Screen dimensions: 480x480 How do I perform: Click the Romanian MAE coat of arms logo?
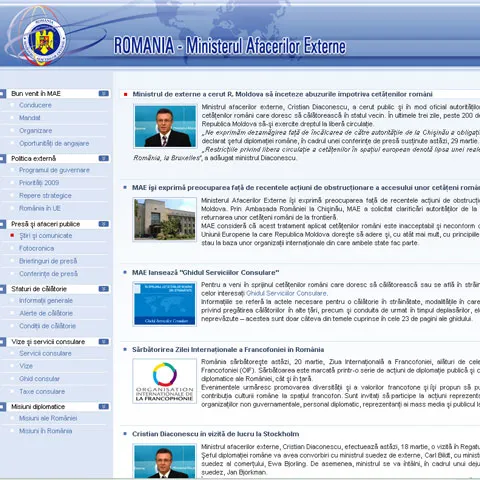click(x=44, y=41)
